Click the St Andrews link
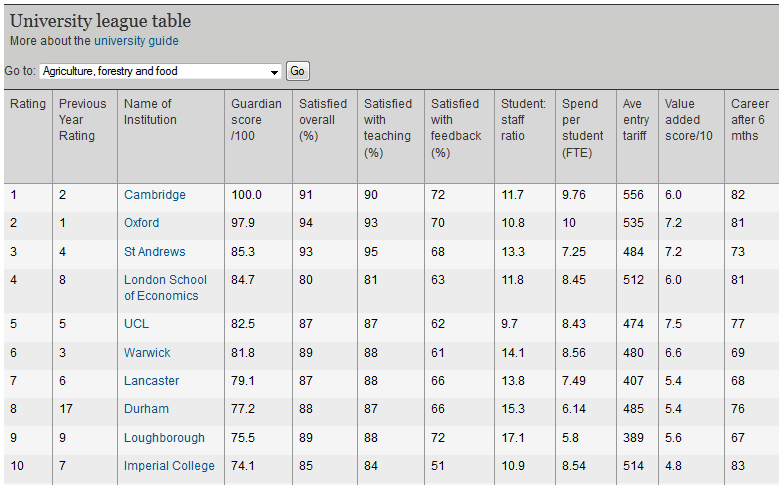The image size is (783, 485). (154, 252)
